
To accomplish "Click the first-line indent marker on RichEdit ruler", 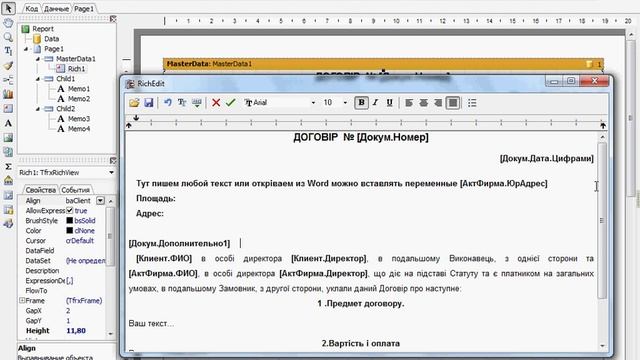I will [136, 118].
